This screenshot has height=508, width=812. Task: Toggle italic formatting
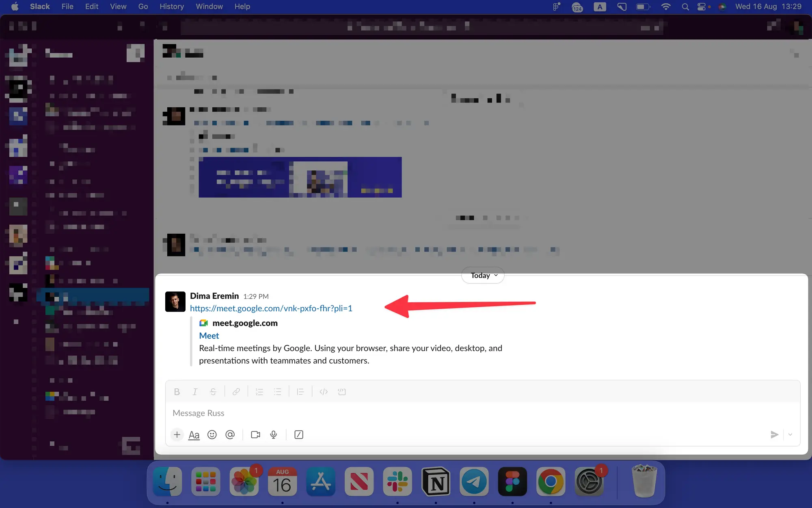(195, 391)
